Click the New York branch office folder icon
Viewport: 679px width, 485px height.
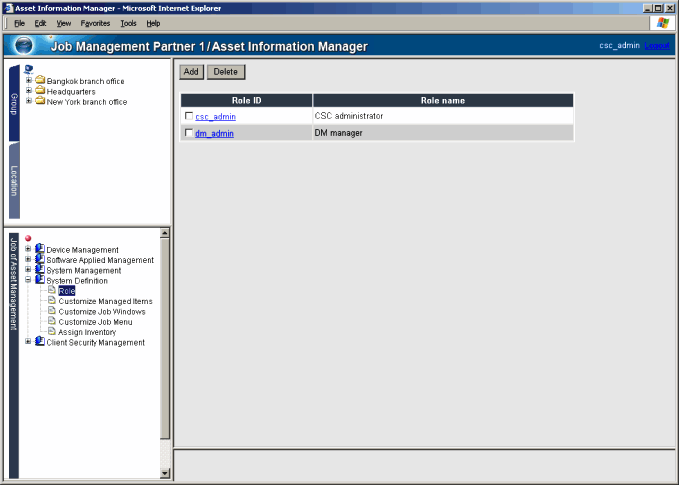[x=40, y=101]
